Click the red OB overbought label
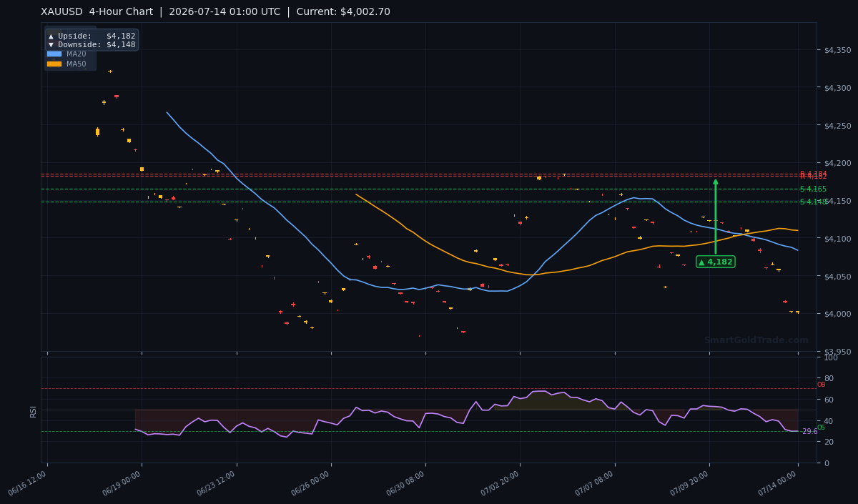This screenshot has width=858, height=504. tap(821, 385)
